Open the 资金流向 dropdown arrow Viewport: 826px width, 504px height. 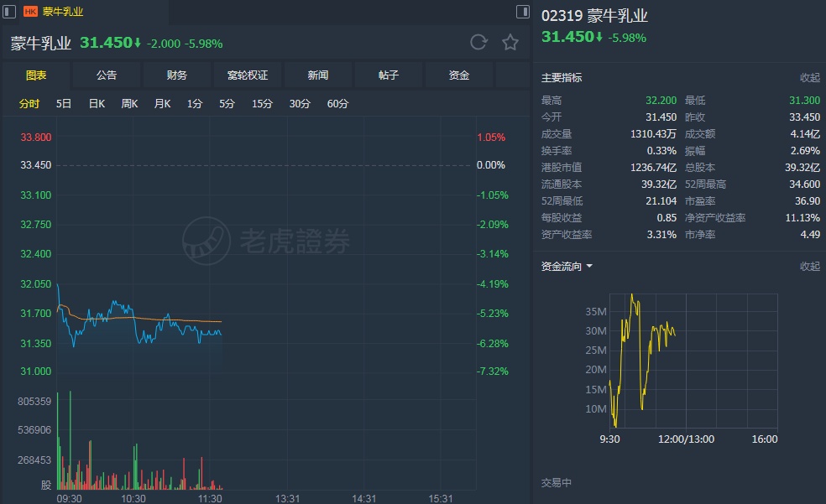[589, 267]
